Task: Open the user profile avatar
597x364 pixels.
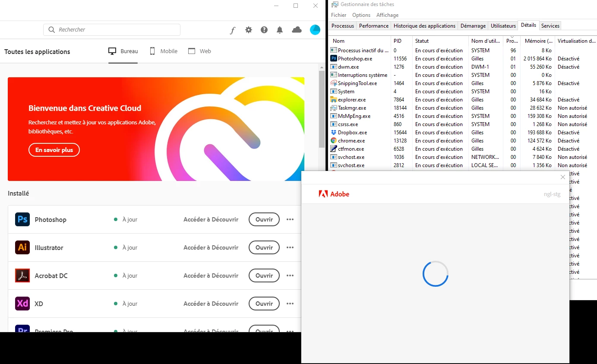Action: (315, 30)
